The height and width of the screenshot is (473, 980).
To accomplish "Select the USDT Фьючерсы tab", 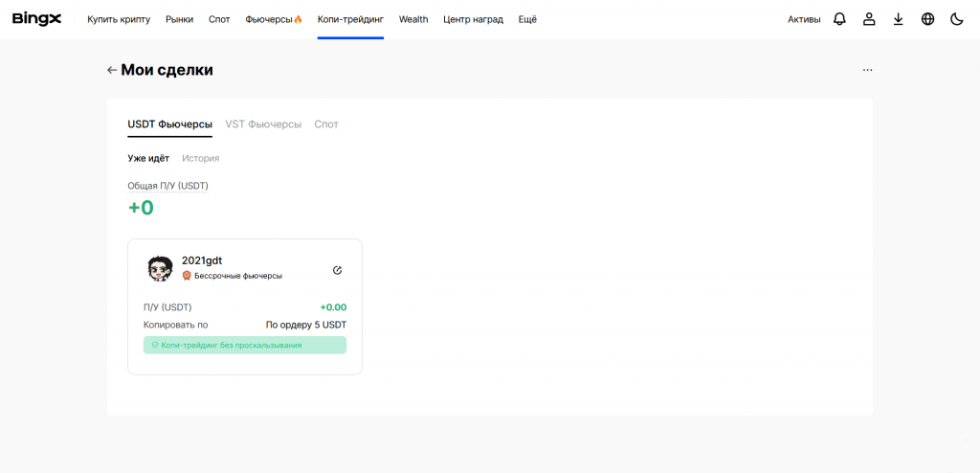I will (170, 124).
